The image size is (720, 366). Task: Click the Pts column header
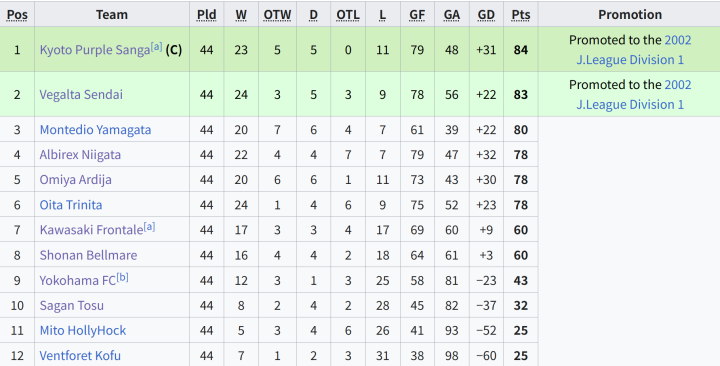tap(521, 15)
